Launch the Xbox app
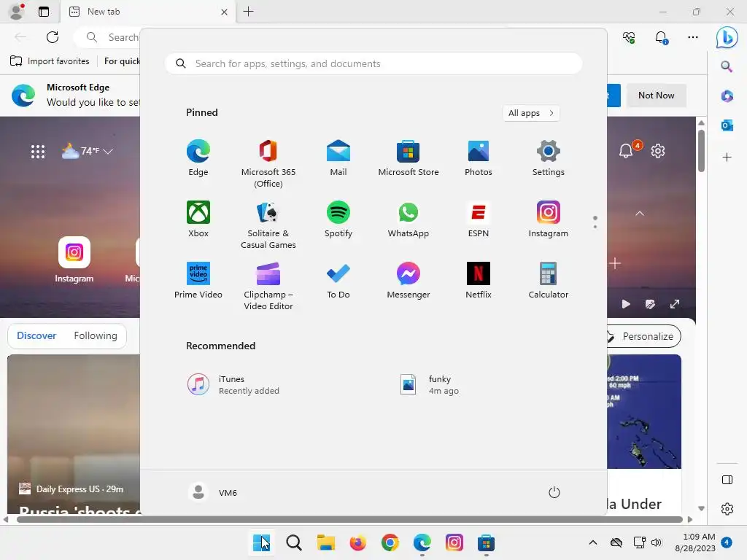The width and height of the screenshot is (747, 560). (x=198, y=219)
